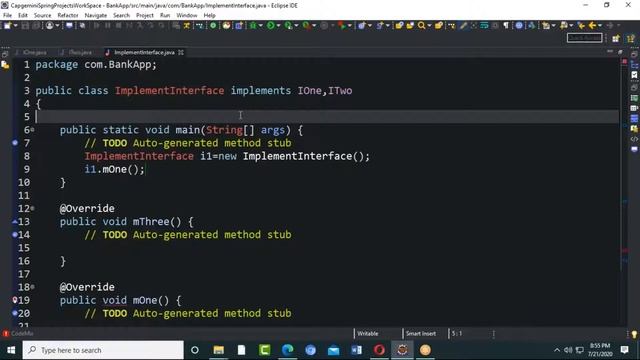The width and height of the screenshot is (640, 360).
Task: Expand the Debug dropdown arrow
Action: (260, 26)
